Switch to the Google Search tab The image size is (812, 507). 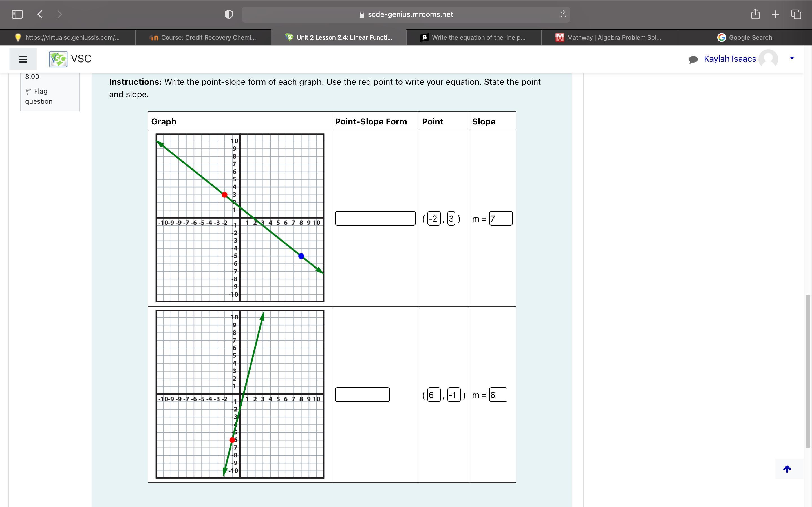[744, 37]
